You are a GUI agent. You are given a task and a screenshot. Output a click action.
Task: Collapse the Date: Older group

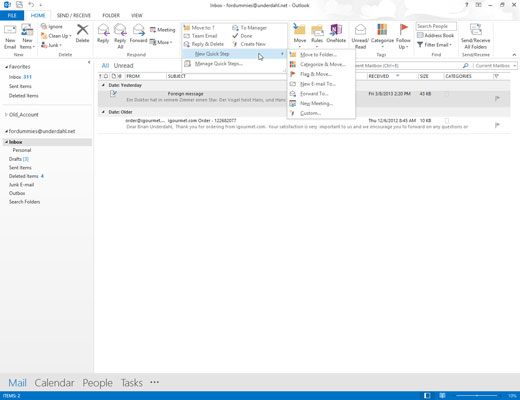coord(103,112)
